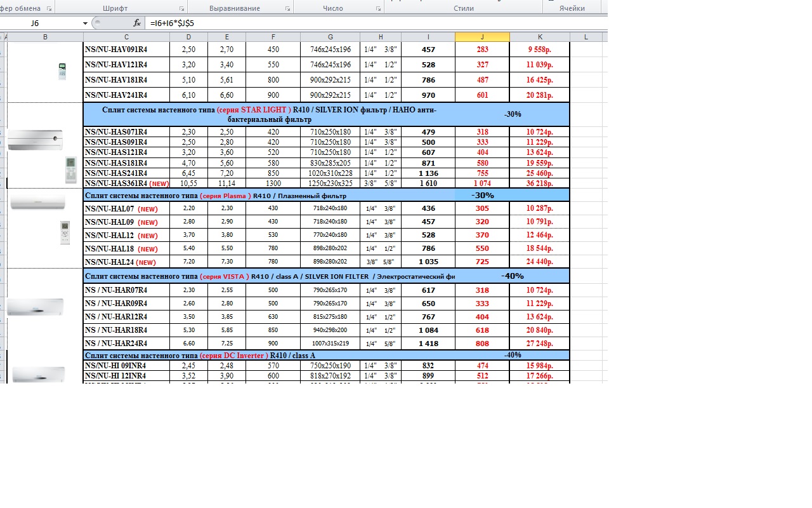Click the price 27 248р.
The width and height of the screenshot is (812, 508).
coord(540,344)
